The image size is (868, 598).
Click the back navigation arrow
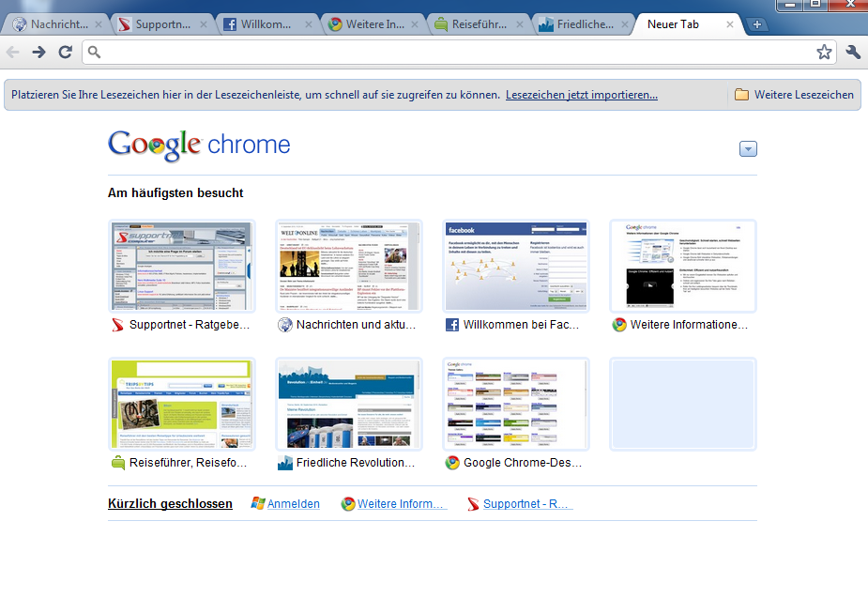coord(13,52)
